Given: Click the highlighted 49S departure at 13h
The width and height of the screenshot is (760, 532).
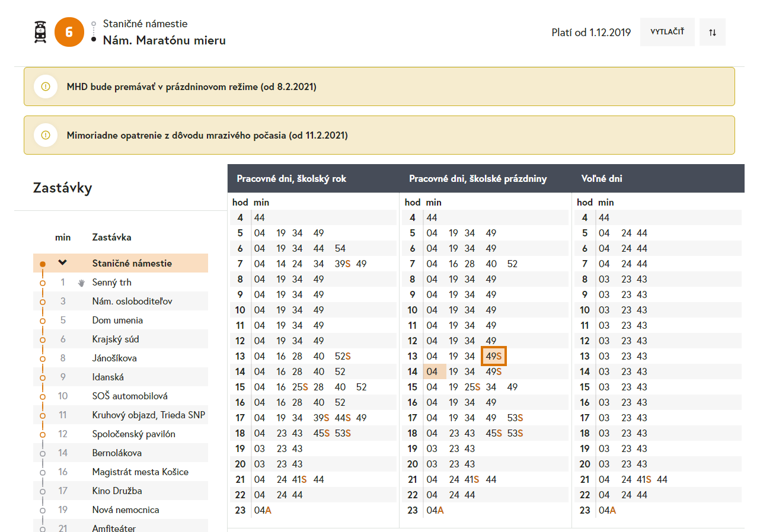Looking at the screenshot, I should click(493, 356).
